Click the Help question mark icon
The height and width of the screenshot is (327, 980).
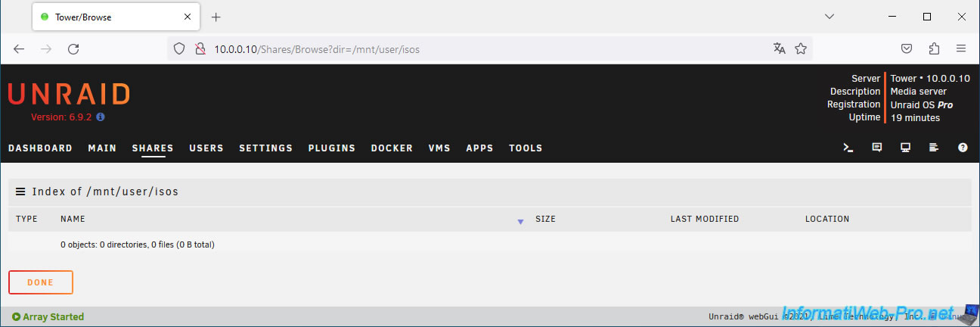[963, 148]
